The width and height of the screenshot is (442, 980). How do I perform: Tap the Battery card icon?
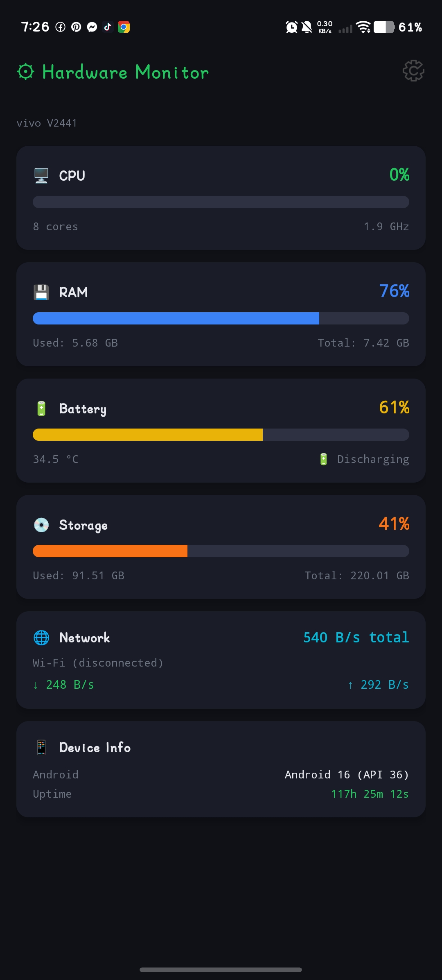41,408
